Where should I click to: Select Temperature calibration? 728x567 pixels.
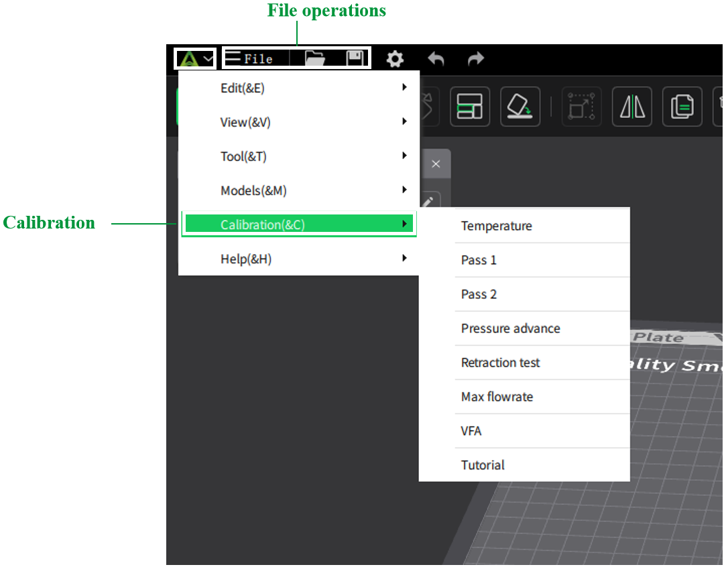pos(496,226)
